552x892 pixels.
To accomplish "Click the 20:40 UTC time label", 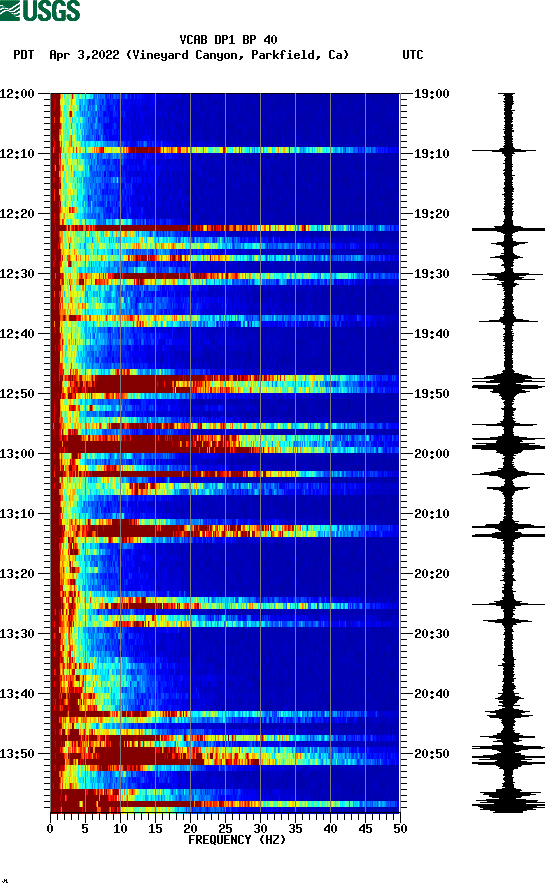I will 431,694.
